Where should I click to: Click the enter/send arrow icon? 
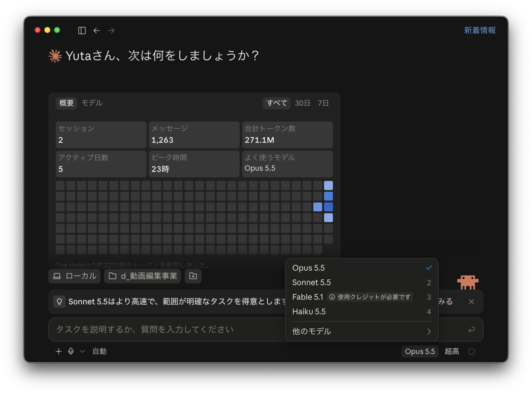[471, 329]
